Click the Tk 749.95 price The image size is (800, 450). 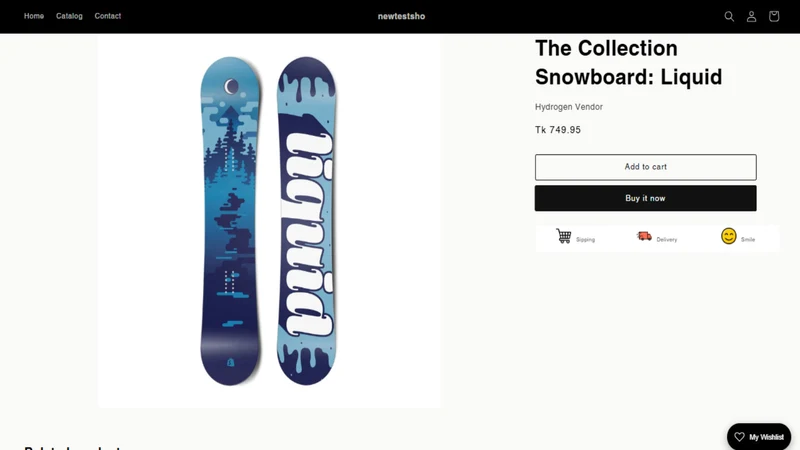coord(558,130)
